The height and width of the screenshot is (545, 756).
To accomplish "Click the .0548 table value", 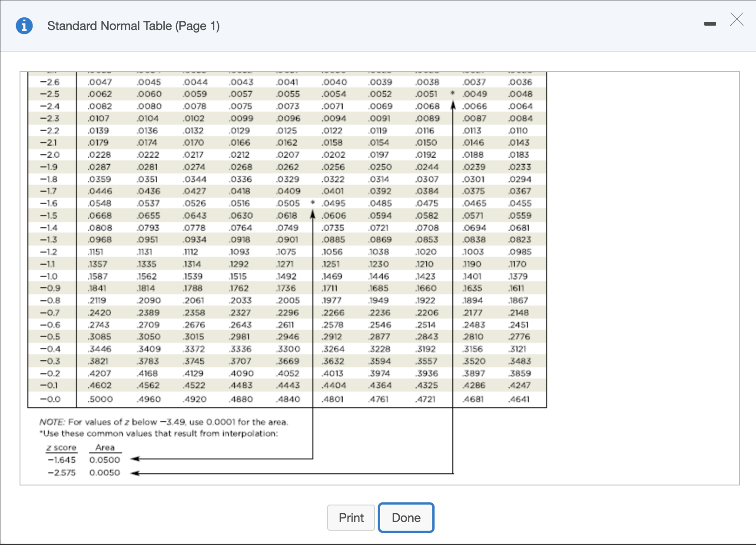I will 99,203.
